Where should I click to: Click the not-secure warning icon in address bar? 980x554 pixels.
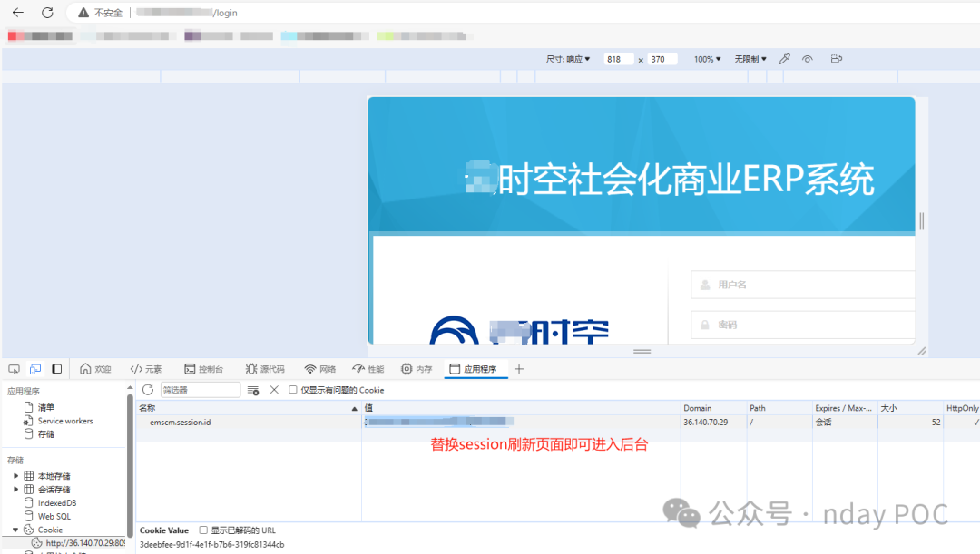[83, 13]
